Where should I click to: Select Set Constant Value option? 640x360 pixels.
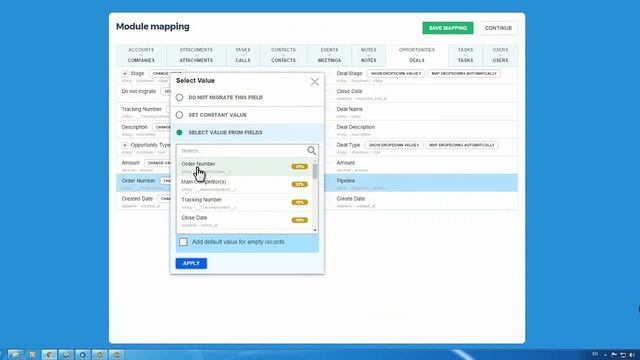(179, 115)
